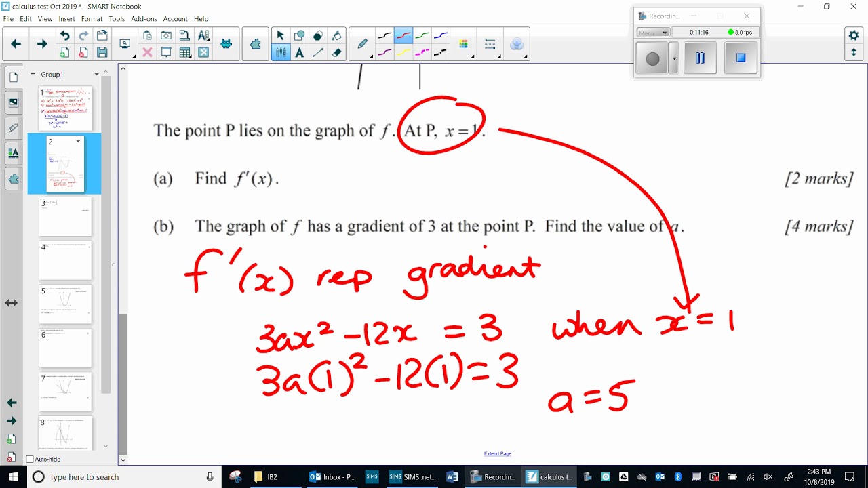This screenshot has height=488, width=868.
Task: Move sidebar to other side
Action: 12,303
